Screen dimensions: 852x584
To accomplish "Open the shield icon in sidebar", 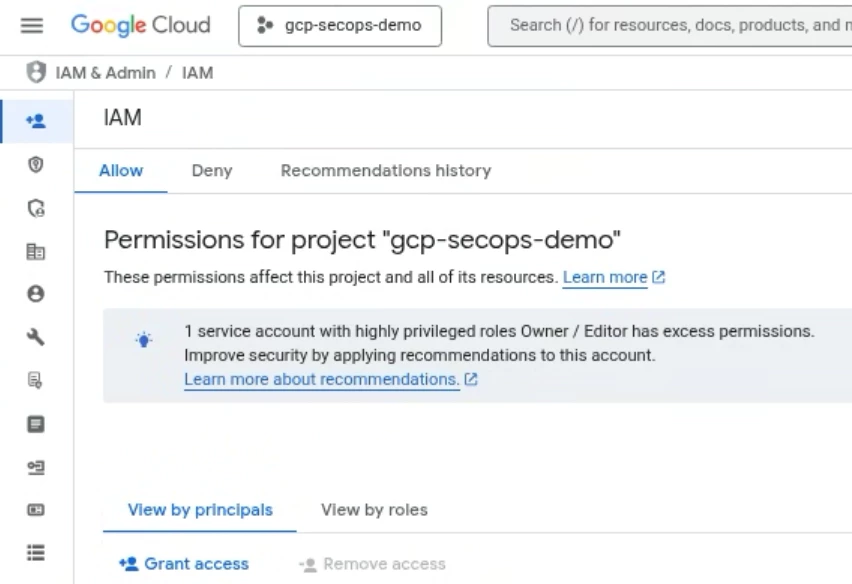I will [36, 165].
